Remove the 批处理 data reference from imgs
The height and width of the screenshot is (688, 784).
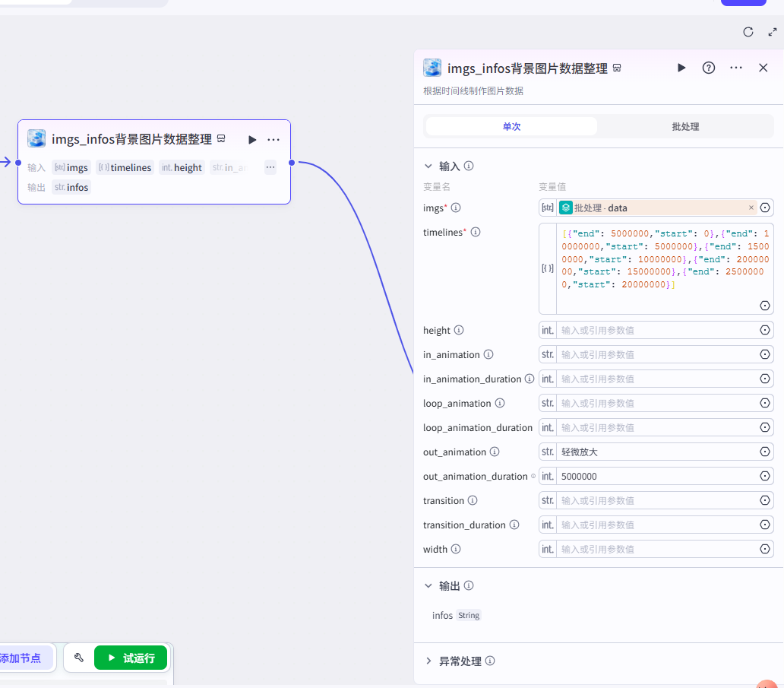tap(751, 208)
